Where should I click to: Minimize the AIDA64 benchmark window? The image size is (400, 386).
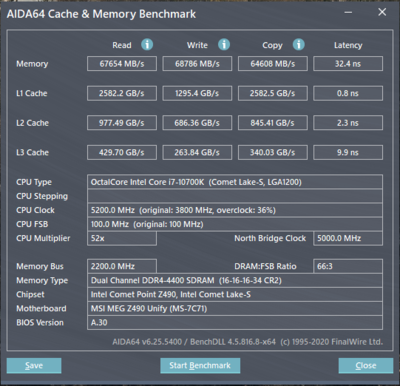[x=348, y=12]
